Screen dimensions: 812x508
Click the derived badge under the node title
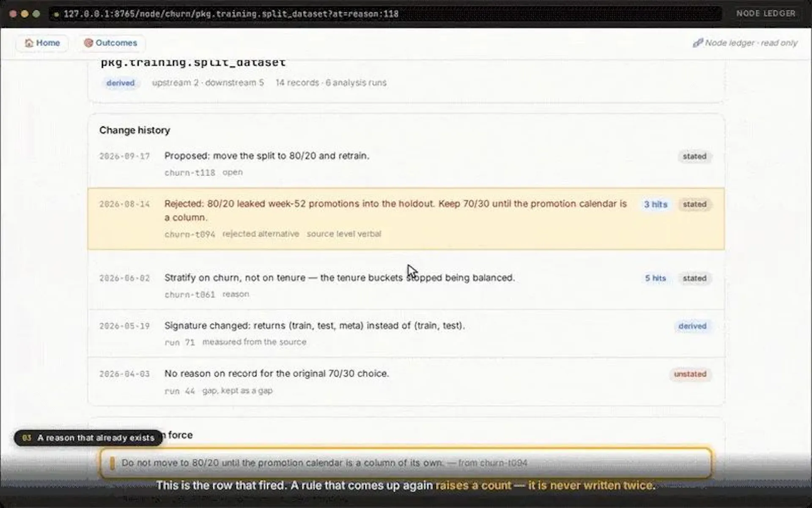121,83
